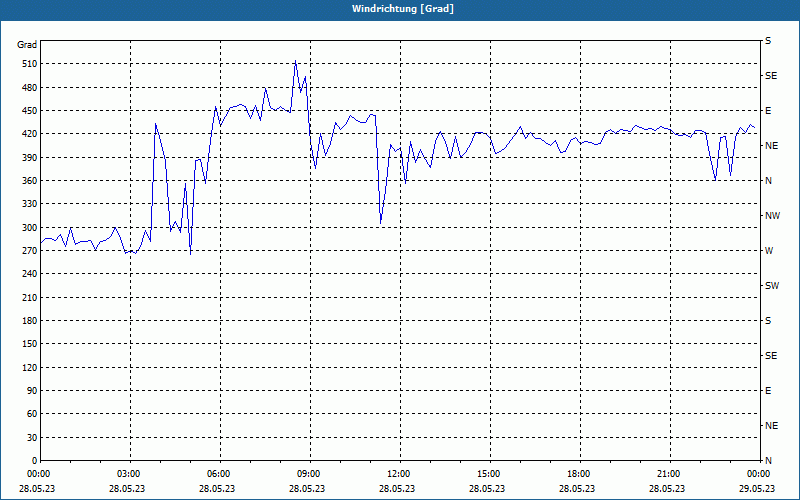Click the 'Windrichtung [Grad]' chart title
The height and width of the screenshot is (500, 800).
tap(403, 9)
